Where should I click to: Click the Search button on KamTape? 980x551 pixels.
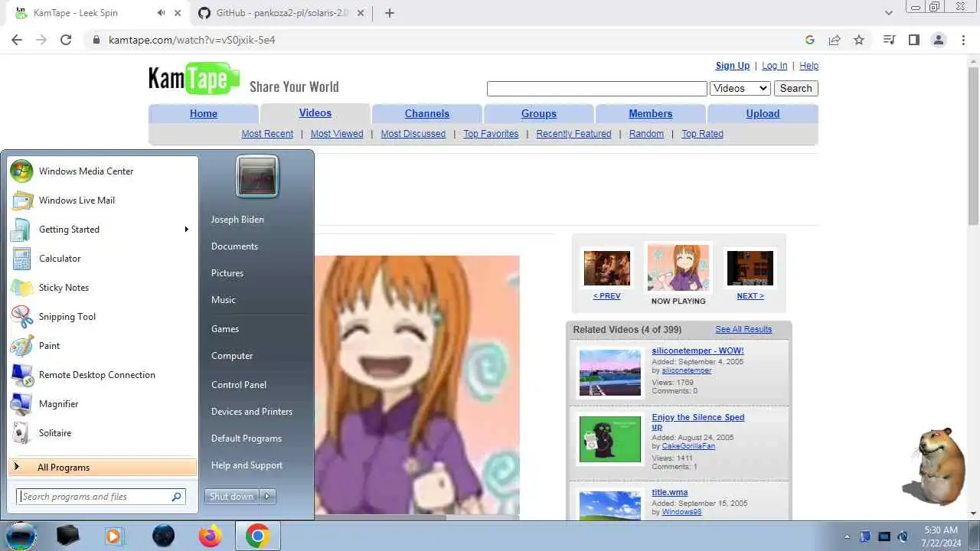coord(796,89)
